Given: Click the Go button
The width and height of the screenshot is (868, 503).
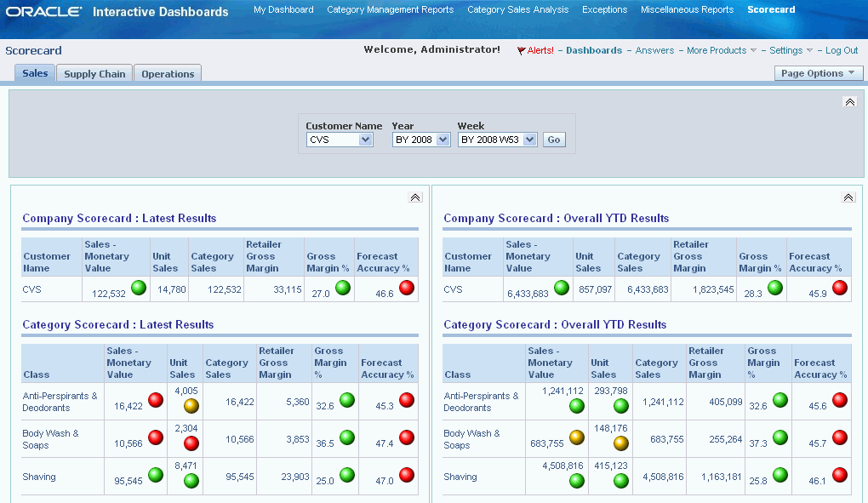Looking at the screenshot, I should [x=554, y=140].
